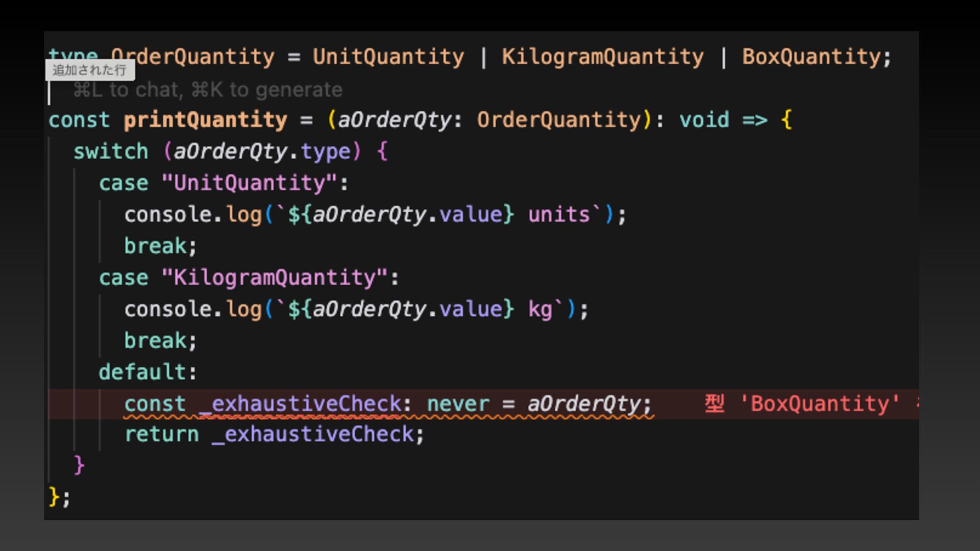The width and height of the screenshot is (980, 551).
Task: Click the return keyword
Action: pyautogui.click(x=162, y=435)
